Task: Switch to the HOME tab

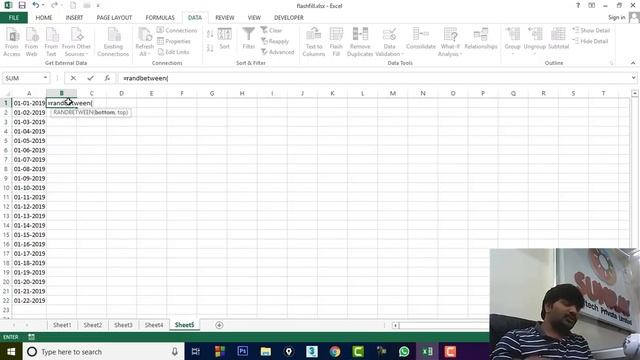Action: click(44, 18)
